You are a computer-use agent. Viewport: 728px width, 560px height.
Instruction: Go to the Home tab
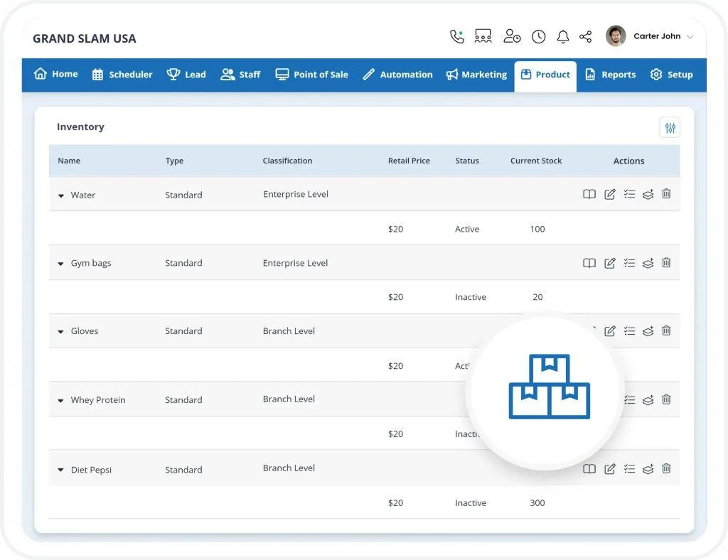pyautogui.click(x=55, y=74)
